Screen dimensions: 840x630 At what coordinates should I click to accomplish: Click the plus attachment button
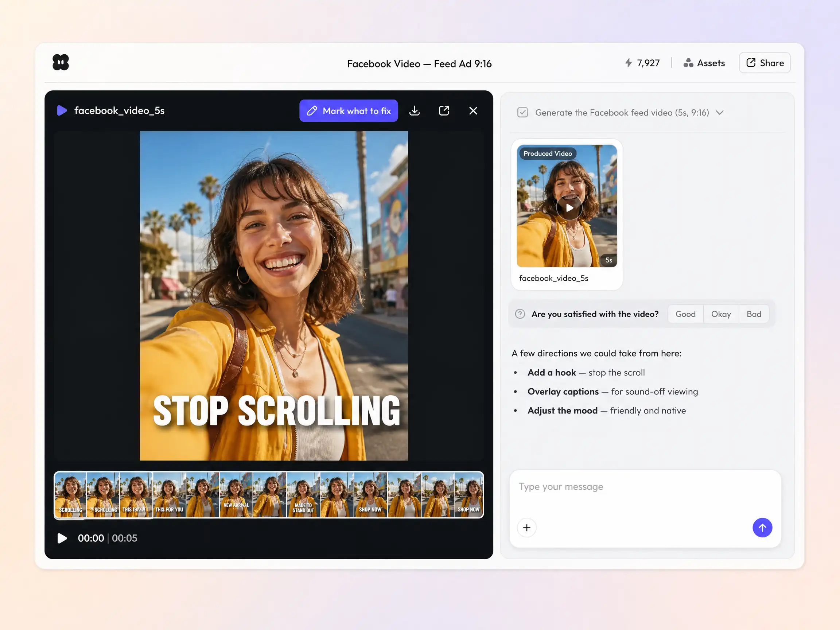526,528
